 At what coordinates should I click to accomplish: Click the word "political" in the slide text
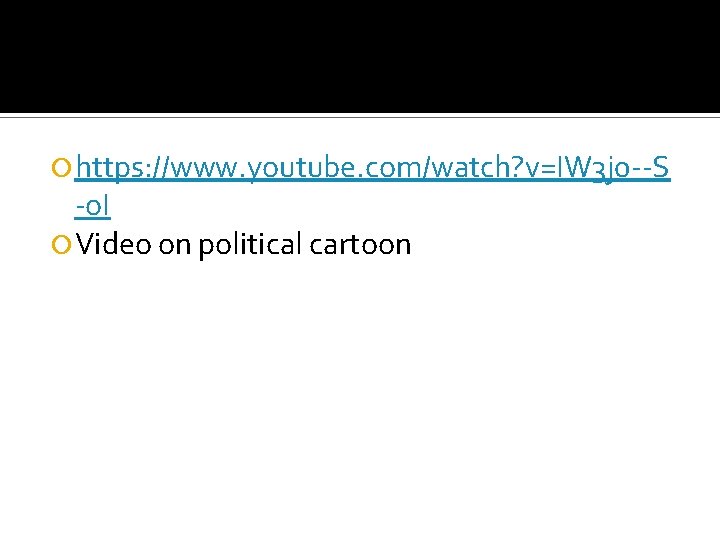tap(250, 244)
